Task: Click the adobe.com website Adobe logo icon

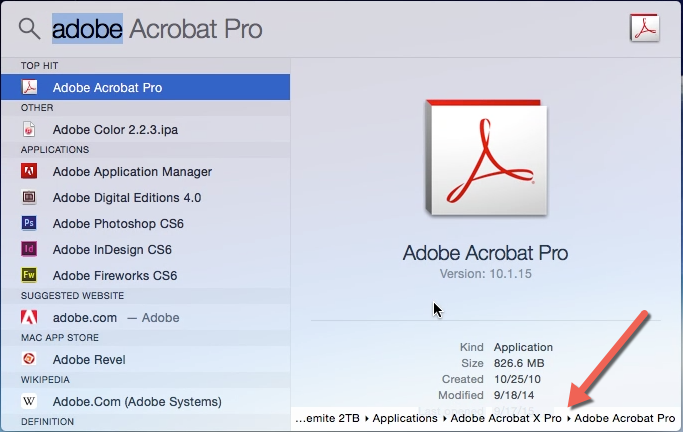Action: (x=29, y=317)
